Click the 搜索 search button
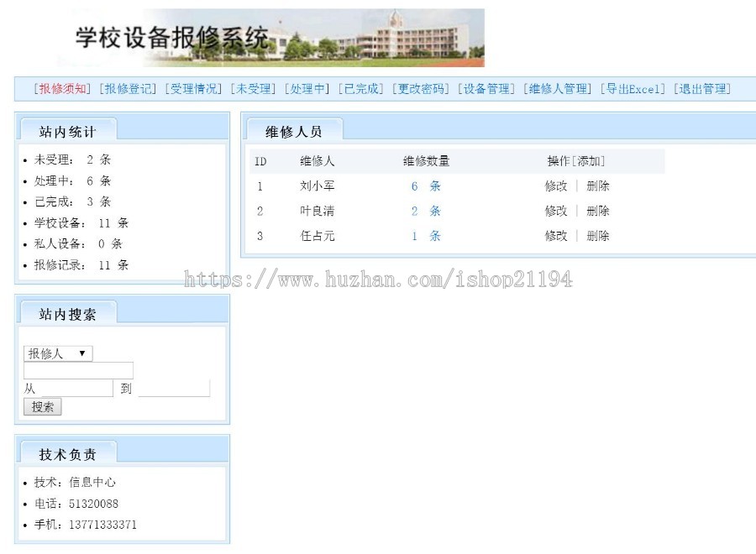This screenshot has height=554, width=756. pyautogui.click(x=41, y=406)
